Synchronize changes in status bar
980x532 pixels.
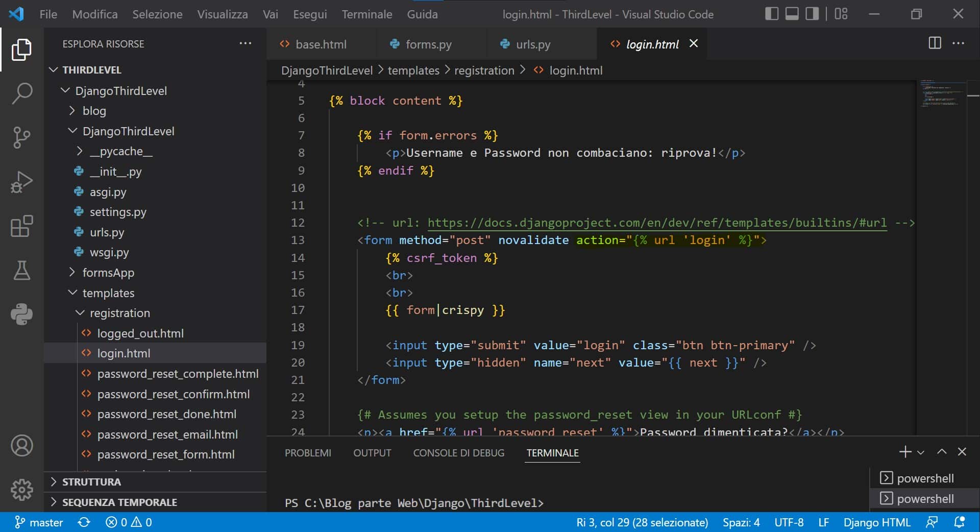[x=84, y=522]
